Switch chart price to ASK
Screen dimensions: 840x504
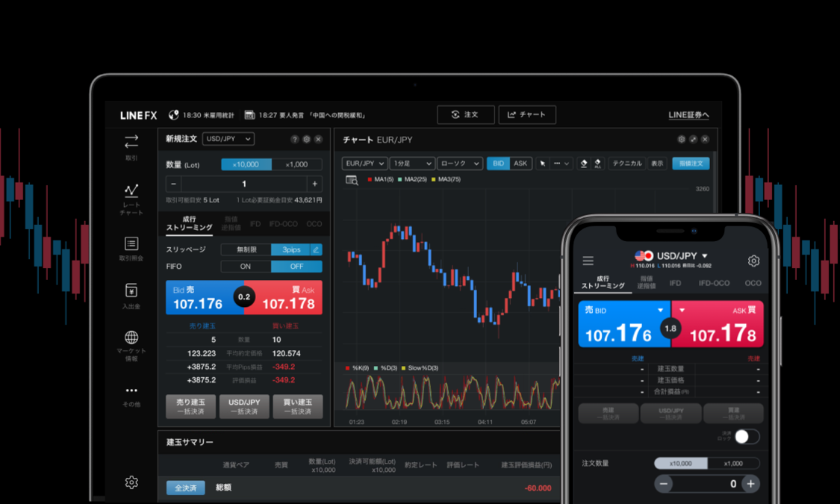[520, 164]
